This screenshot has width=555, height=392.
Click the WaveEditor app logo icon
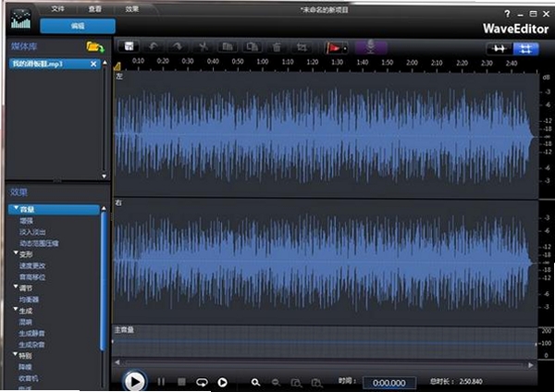20,19
